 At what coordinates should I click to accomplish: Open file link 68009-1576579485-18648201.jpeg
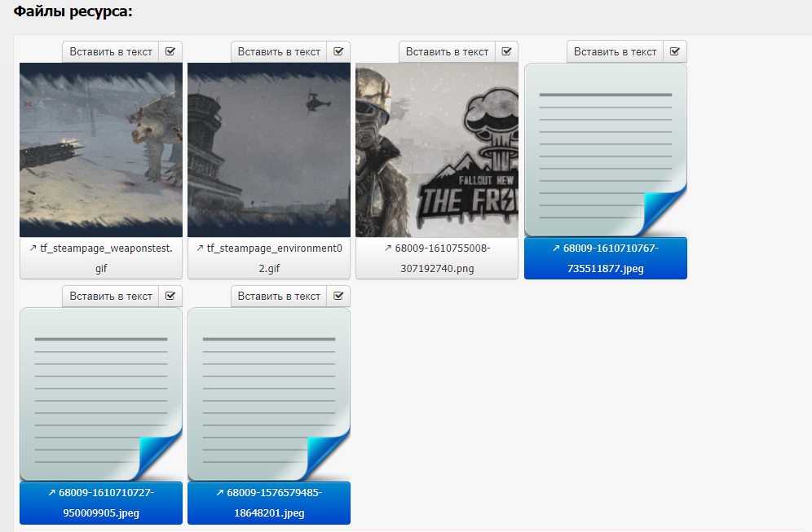point(269,503)
